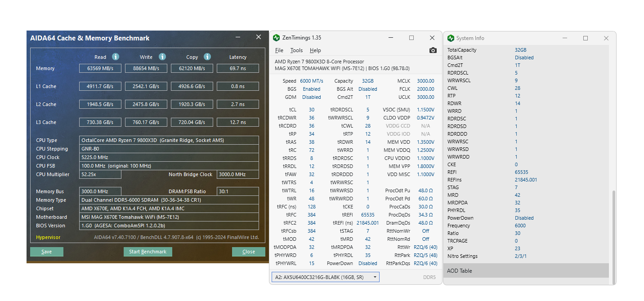The height and width of the screenshot is (301, 644).
Task: Click the L3 Cache latency value 12.7 ns
Action: click(x=238, y=122)
